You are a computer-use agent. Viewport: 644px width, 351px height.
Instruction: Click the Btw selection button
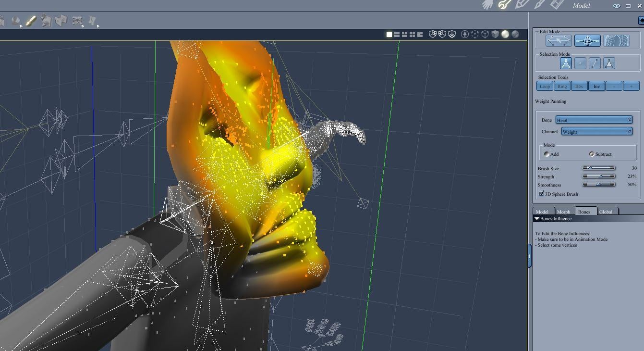579,86
